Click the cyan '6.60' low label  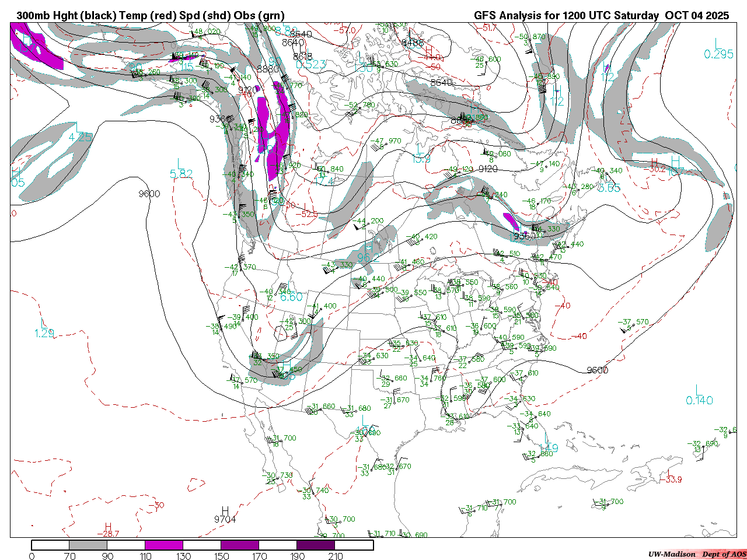[x=291, y=297]
